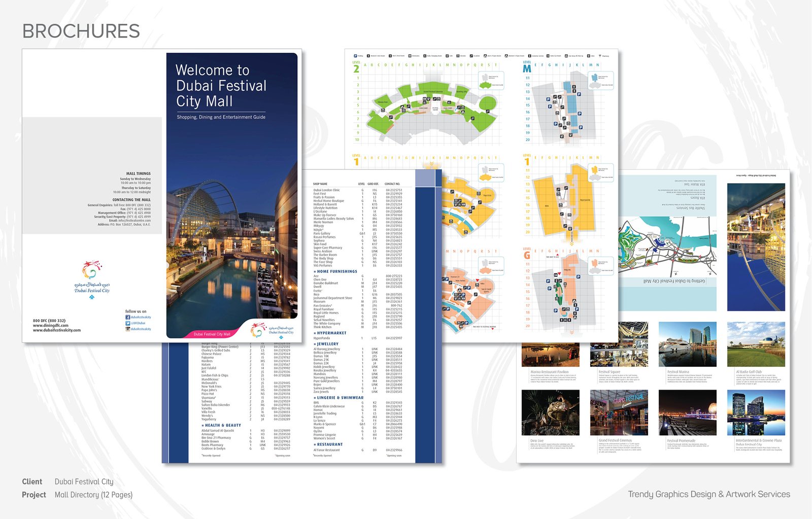Click the orange Level G marker on the floor map
The width and height of the screenshot is (812, 519).
tap(527, 254)
